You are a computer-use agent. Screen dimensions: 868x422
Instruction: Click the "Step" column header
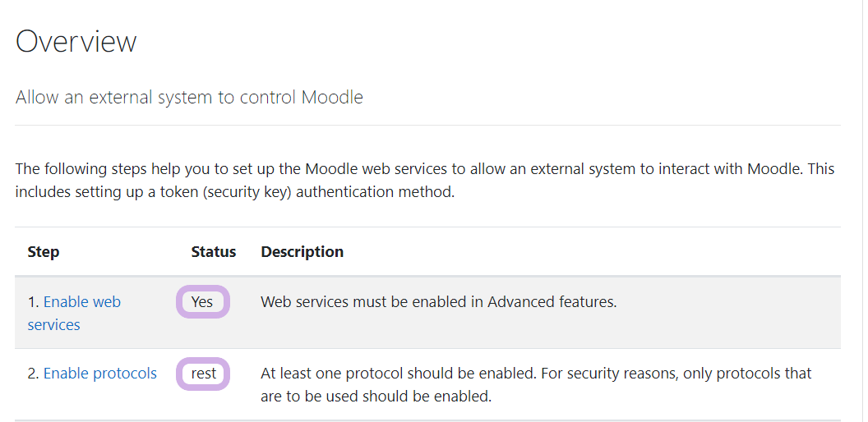[44, 252]
